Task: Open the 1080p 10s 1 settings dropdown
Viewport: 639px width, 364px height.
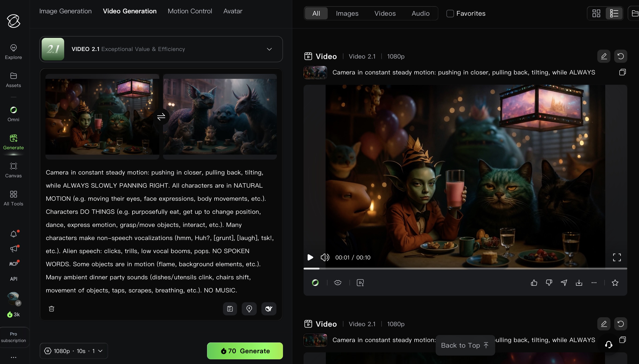Action: [x=74, y=351]
